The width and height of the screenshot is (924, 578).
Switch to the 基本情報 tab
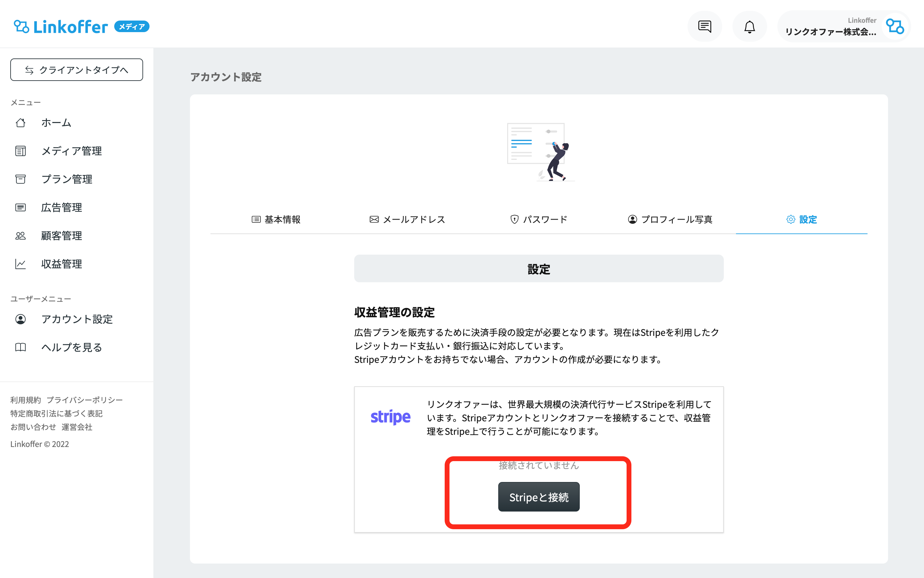276,219
